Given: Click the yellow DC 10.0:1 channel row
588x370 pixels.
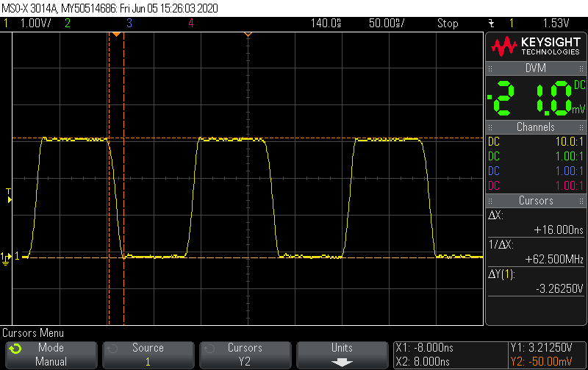Looking at the screenshot, I should coord(536,141).
